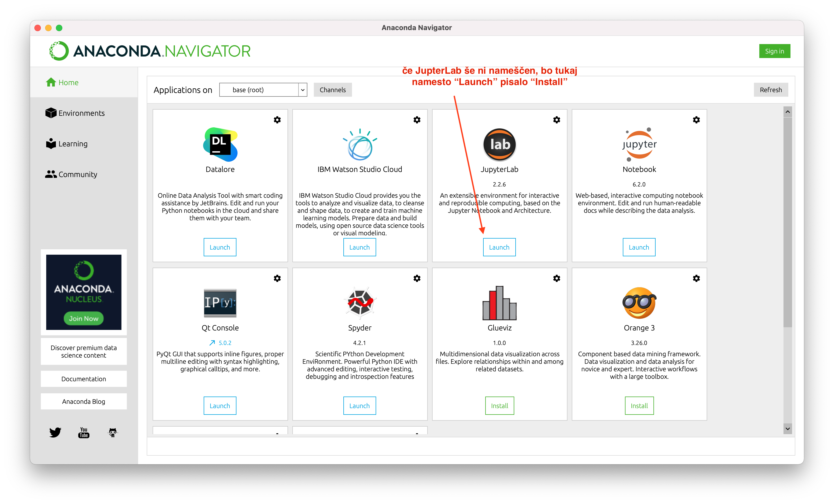This screenshot has width=834, height=504.
Task: Install Glueviz application
Action: (499, 405)
